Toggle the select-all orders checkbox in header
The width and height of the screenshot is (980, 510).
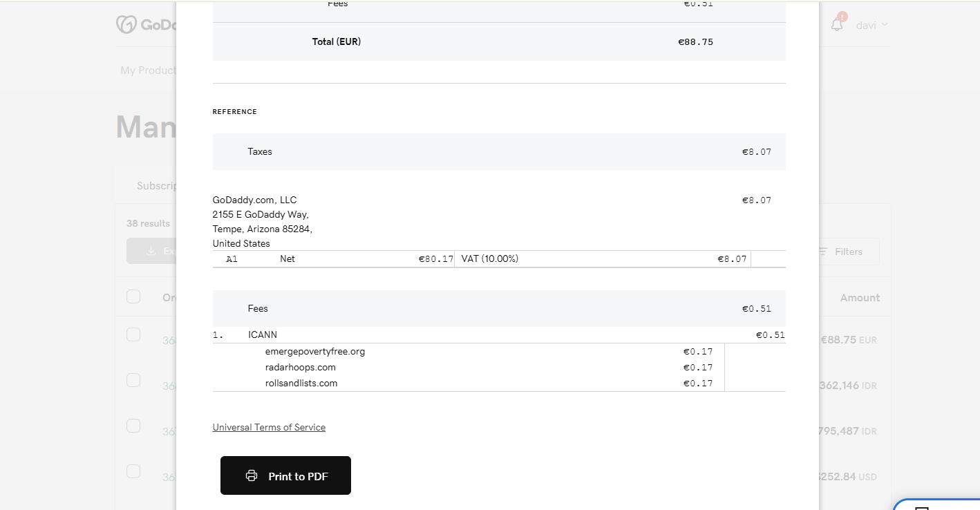pos(133,296)
